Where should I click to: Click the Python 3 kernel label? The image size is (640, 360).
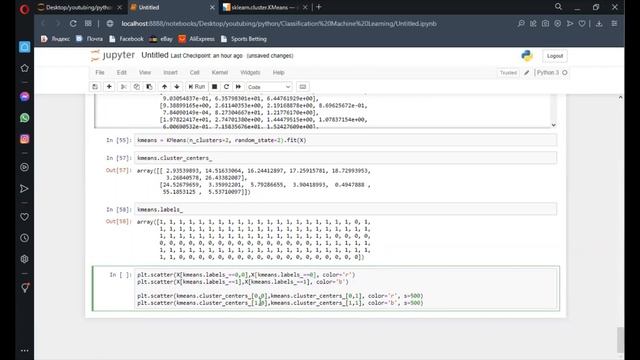click(x=548, y=73)
